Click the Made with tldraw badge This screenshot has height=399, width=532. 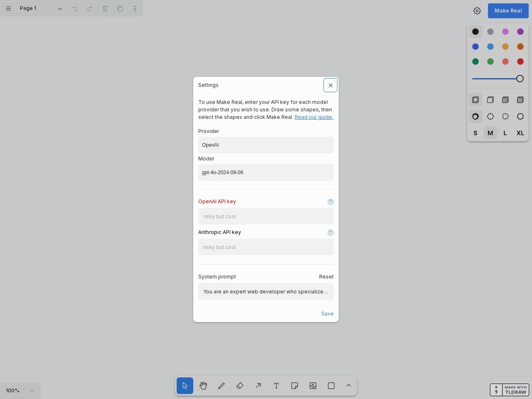pos(510,390)
